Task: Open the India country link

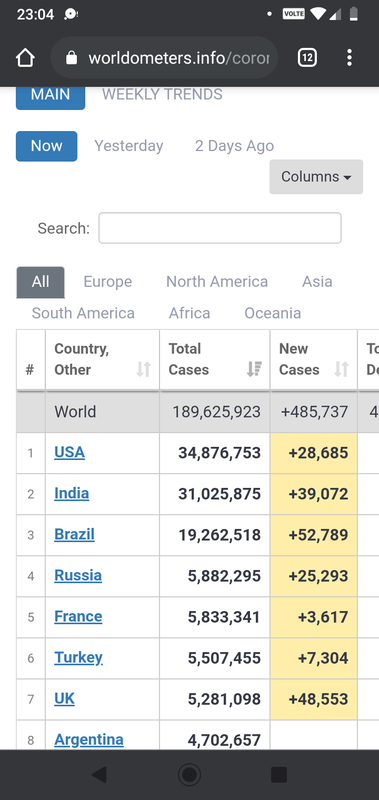Action: [x=71, y=493]
